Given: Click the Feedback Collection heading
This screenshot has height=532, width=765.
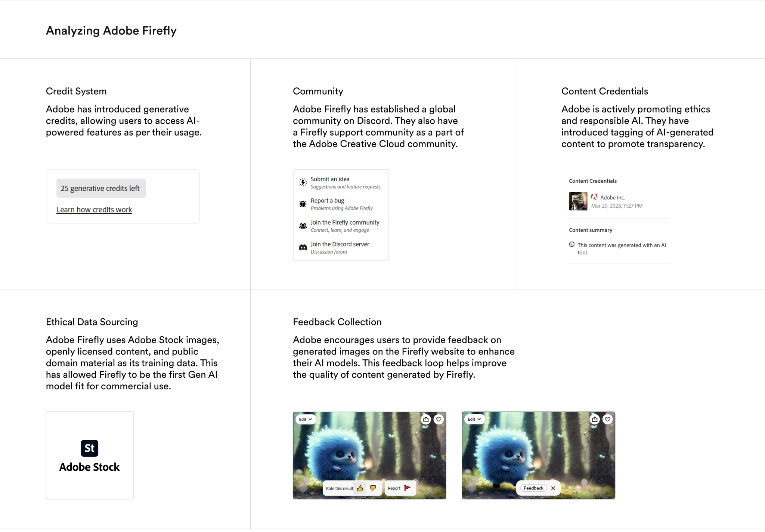Looking at the screenshot, I should click(337, 322).
